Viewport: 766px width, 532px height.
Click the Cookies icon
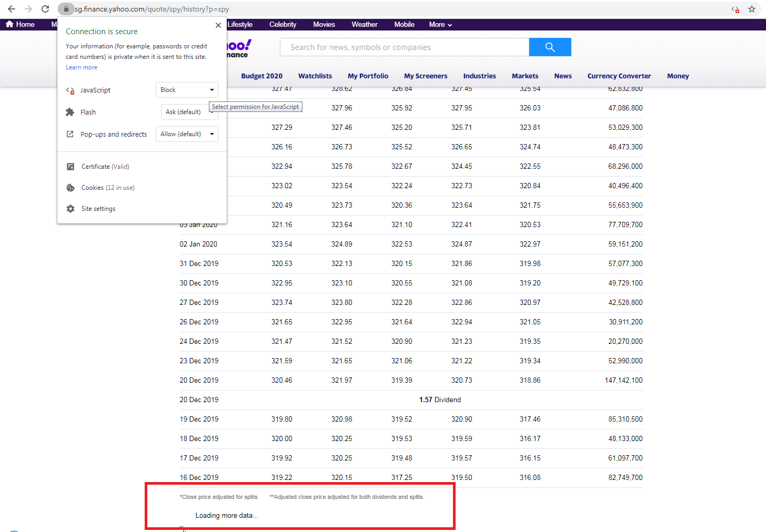(x=70, y=188)
